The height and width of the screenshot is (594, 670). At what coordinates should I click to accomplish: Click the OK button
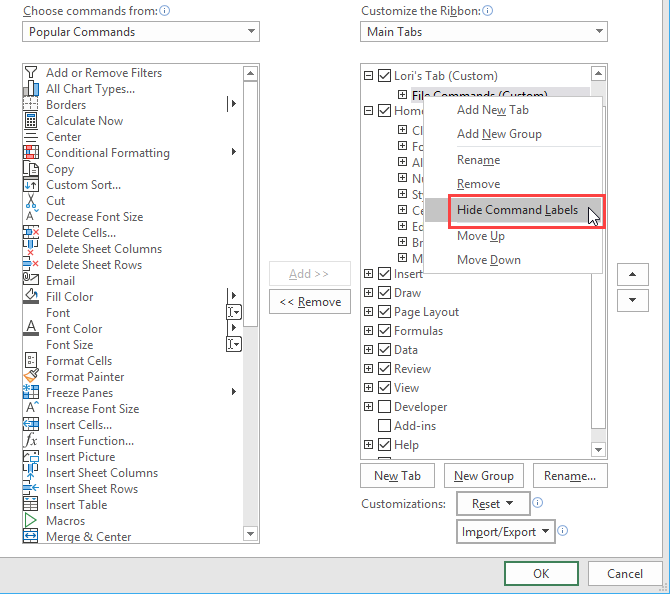tap(541, 574)
